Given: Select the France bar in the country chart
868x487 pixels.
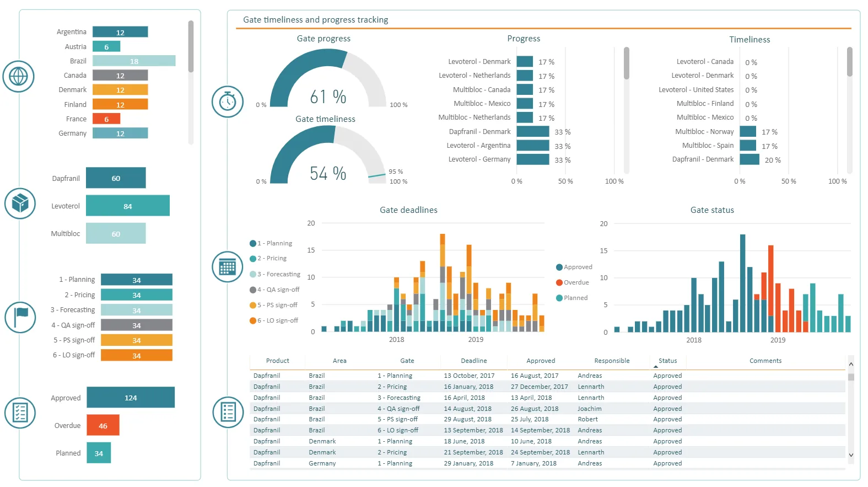Looking at the screenshot, I should (106, 119).
